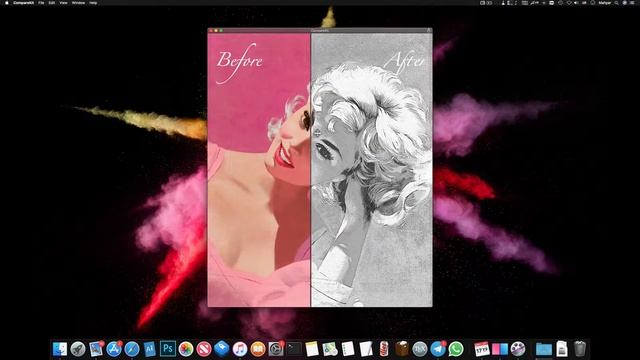Viewport: 640px width, 360px height.
Task: Open Telegram from the dock
Action: pos(438,349)
